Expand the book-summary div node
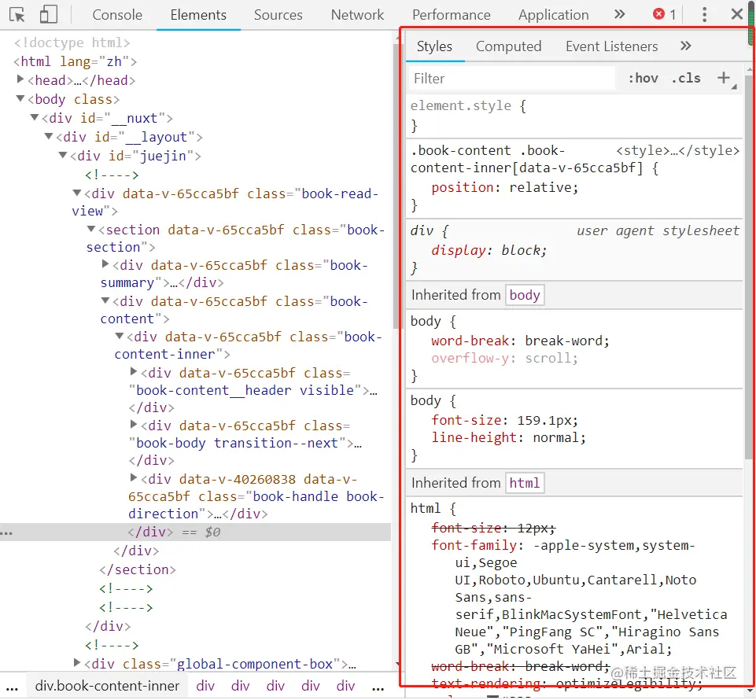This screenshot has height=700, width=756. click(105, 264)
